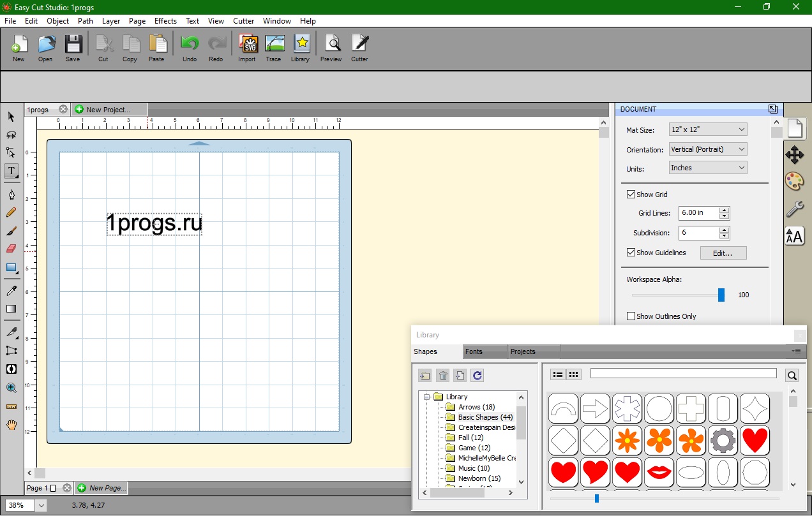Open the Cutter menu

[x=244, y=21]
